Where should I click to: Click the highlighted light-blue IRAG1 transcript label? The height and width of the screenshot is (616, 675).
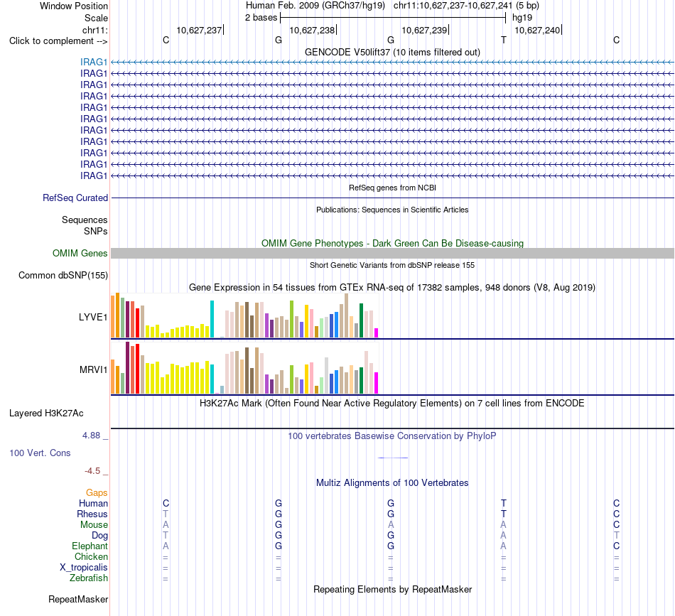(93, 62)
